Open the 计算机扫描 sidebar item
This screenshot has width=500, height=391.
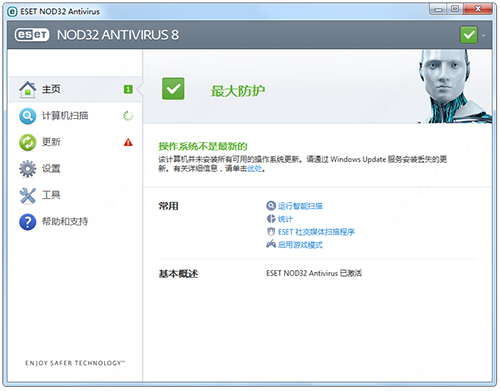[75, 116]
